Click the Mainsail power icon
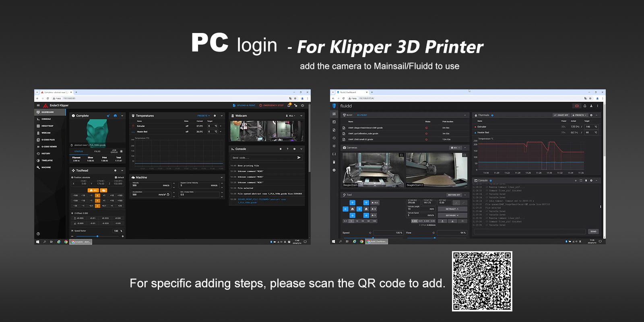 coord(302,105)
